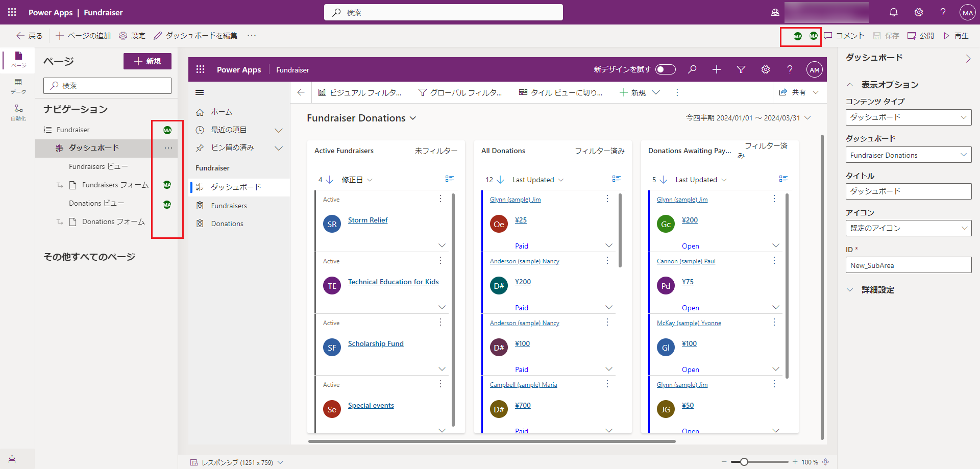Open help question mark in top header
The image size is (980, 469).
(943, 12)
